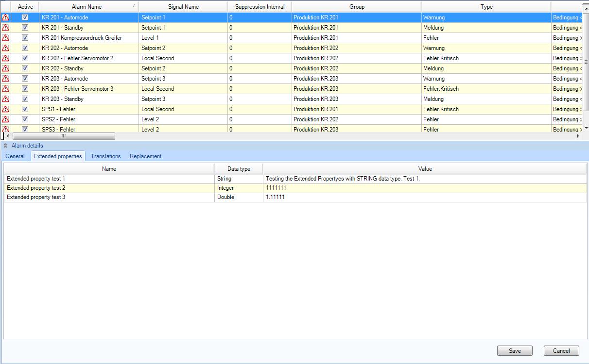Uncheck Active box for KR 201 - Standby
This screenshot has height=364, width=589.
coord(25,28)
